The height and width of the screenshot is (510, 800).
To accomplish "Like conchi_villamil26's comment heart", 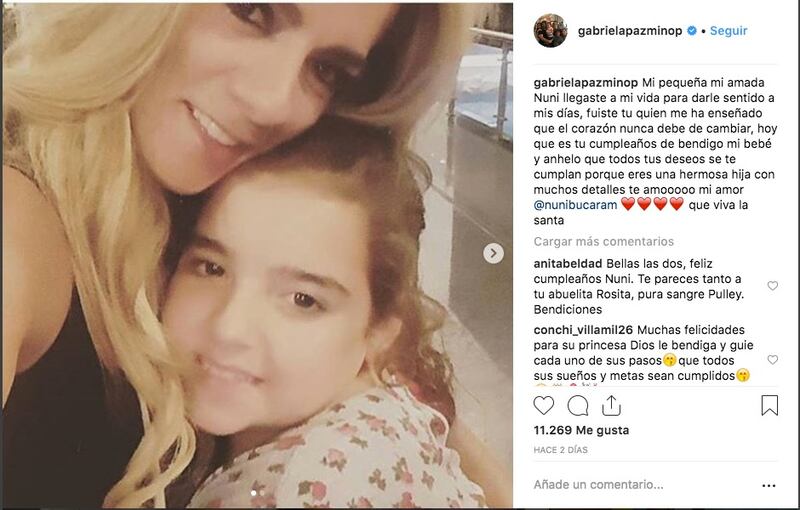I will pos(772,360).
